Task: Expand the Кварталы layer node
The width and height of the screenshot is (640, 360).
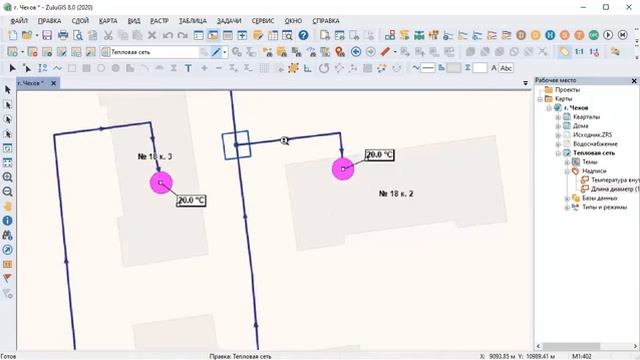Action: pyautogui.click(x=558, y=117)
